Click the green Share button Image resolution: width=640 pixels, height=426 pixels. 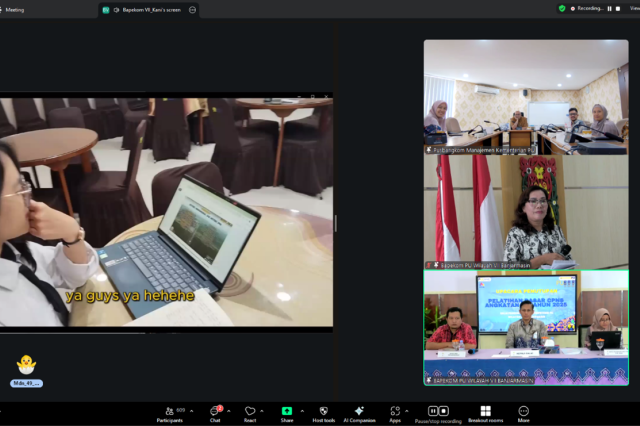coord(287,411)
